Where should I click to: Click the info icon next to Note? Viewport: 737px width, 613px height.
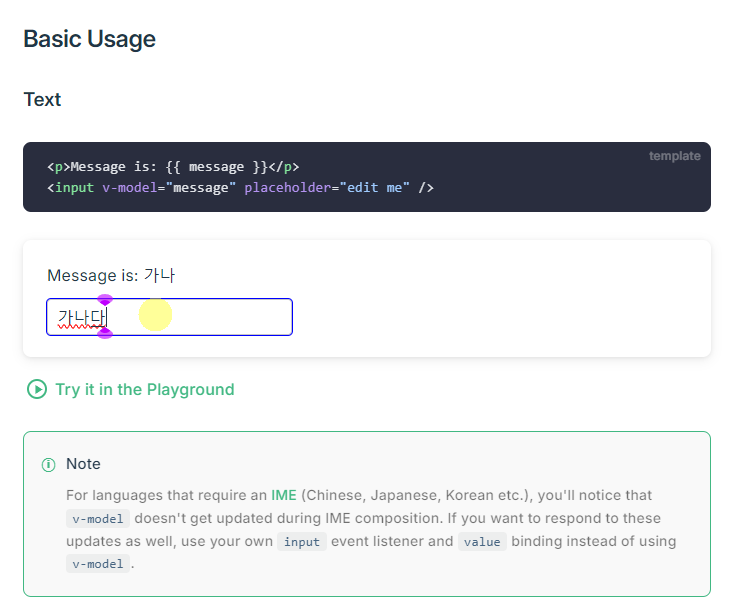49,465
